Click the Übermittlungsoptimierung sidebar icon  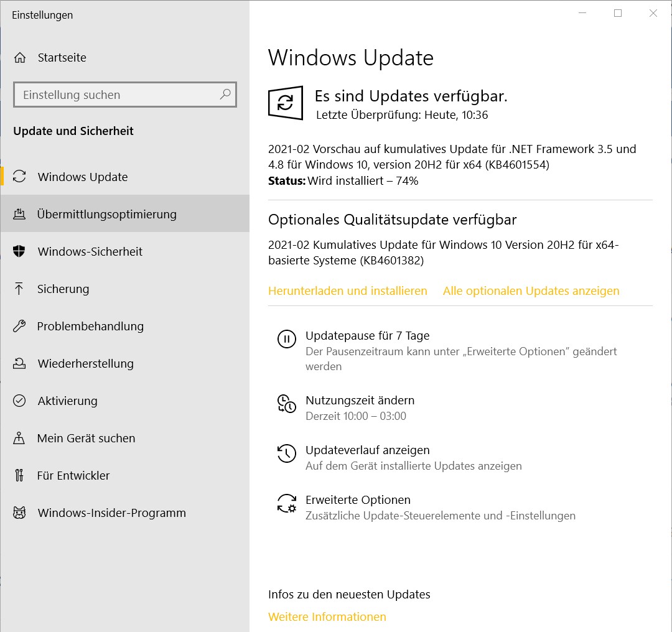(x=19, y=214)
